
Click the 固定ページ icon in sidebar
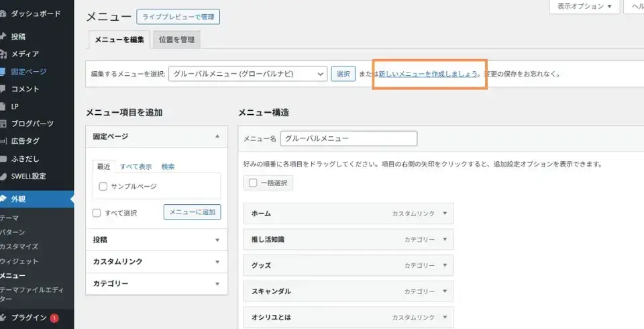(x=3, y=72)
